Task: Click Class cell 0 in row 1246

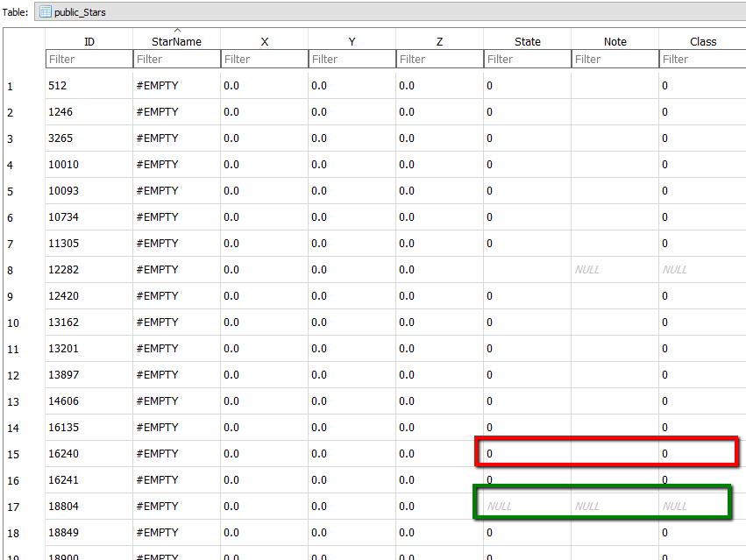Action: (703, 112)
